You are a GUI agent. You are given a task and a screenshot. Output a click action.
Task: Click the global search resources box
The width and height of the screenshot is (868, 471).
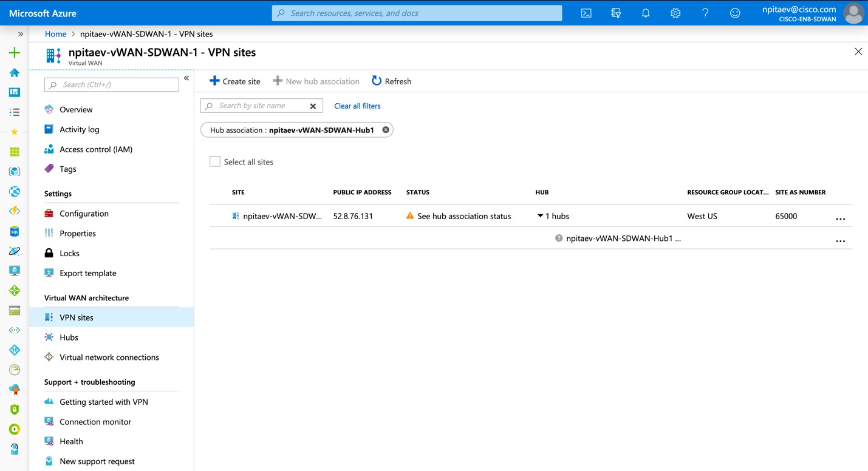(x=417, y=13)
